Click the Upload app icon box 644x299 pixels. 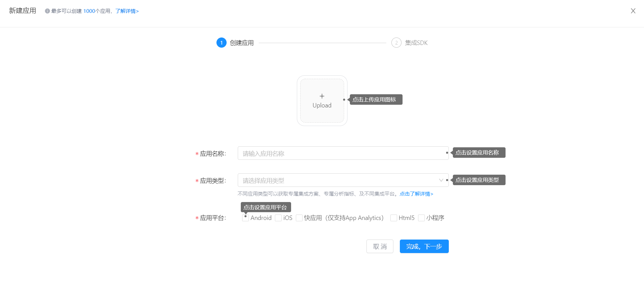coord(322,101)
